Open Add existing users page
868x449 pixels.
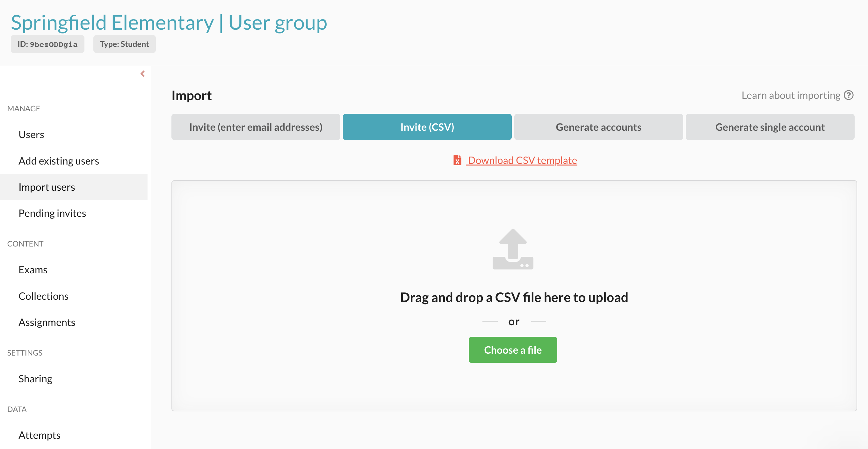[59, 161]
